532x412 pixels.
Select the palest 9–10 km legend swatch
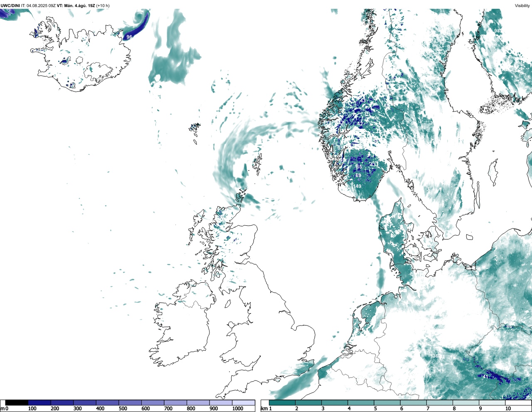tap(492, 403)
